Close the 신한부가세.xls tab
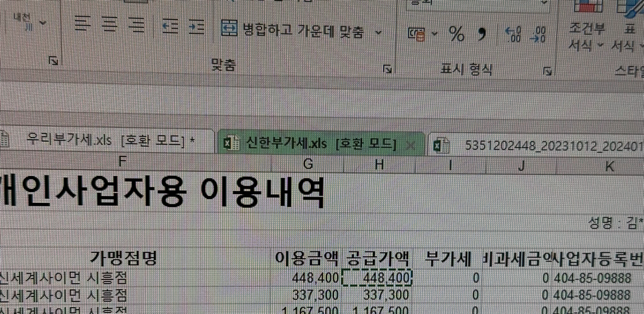The height and width of the screenshot is (314, 644). click(x=411, y=145)
